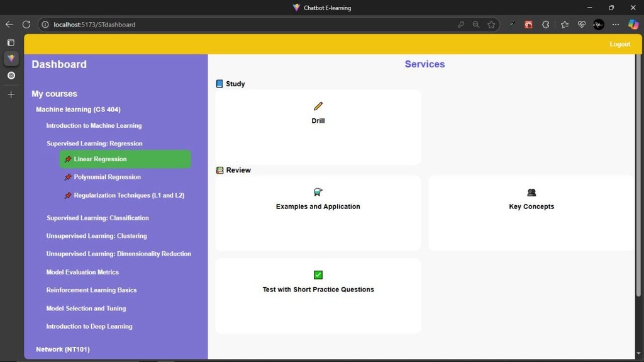Screen dimensions: 644x362
Task: Click the Key Concepts people icon
Action: (x=531, y=192)
